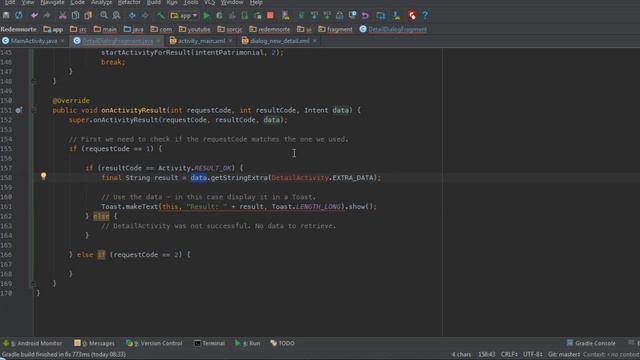640x360 pixels.
Task: Open the app run configuration dropdown
Action: (184, 16)
